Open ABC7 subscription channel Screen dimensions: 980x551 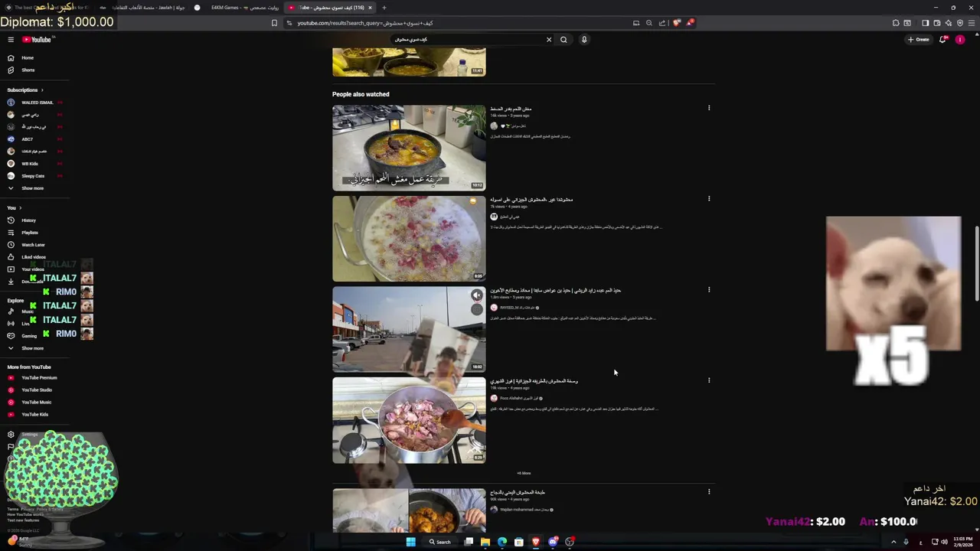27,139
